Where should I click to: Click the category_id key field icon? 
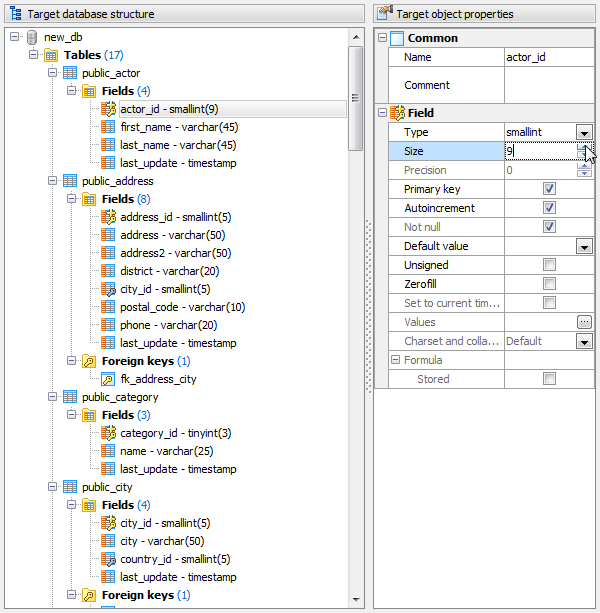coord(108,433)
